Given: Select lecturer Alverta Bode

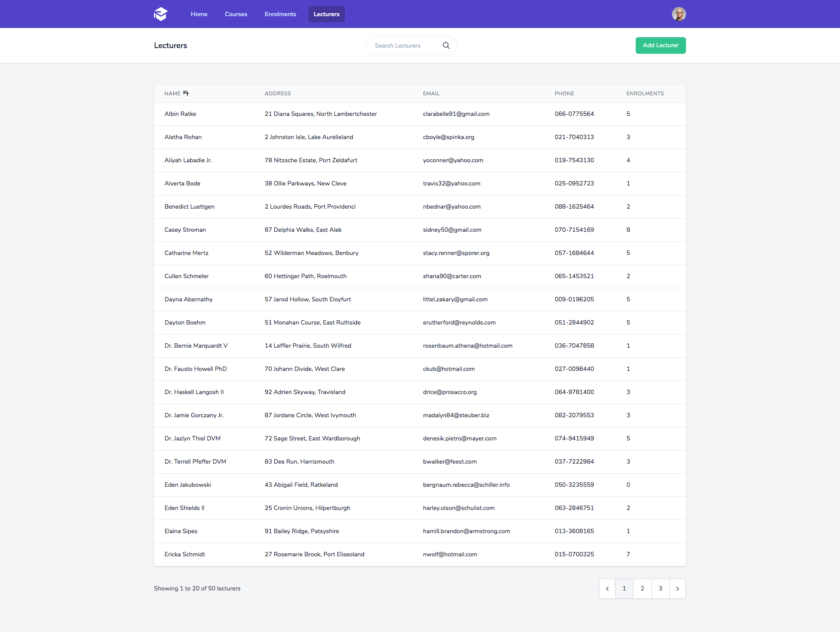Looking at the screenshot, I should [182, 184].
